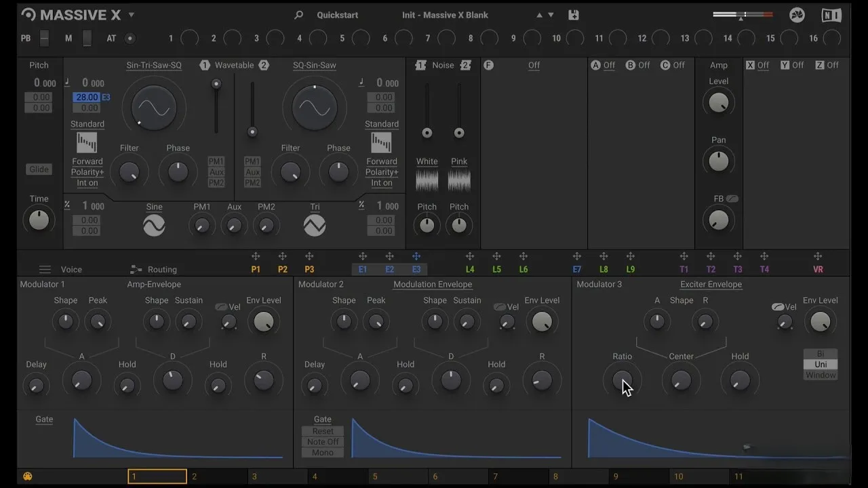Click oscillator 1 Standard mode graphic
The image size is (868, 488).
pyautogui.click(x=87, y=142)
